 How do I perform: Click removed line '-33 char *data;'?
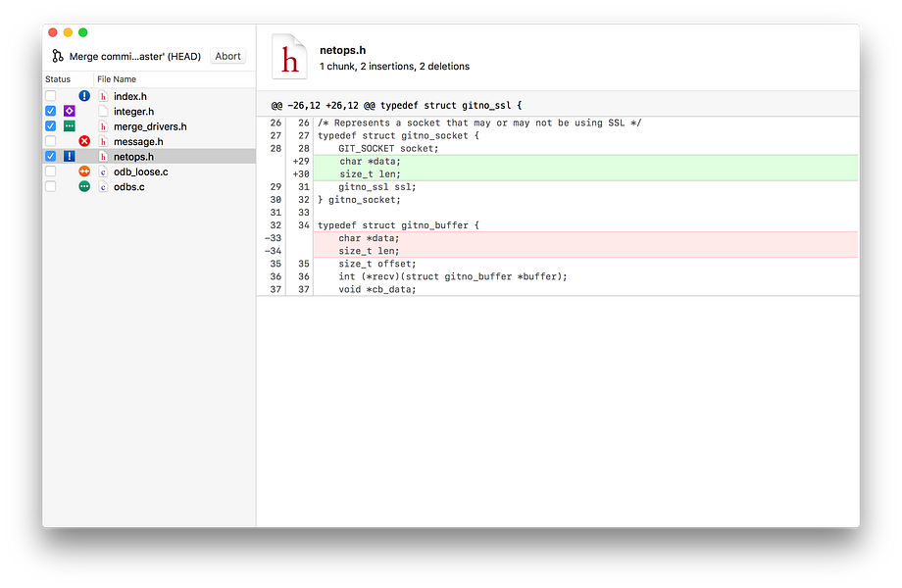pyautogui.click(x=585, y=238)
